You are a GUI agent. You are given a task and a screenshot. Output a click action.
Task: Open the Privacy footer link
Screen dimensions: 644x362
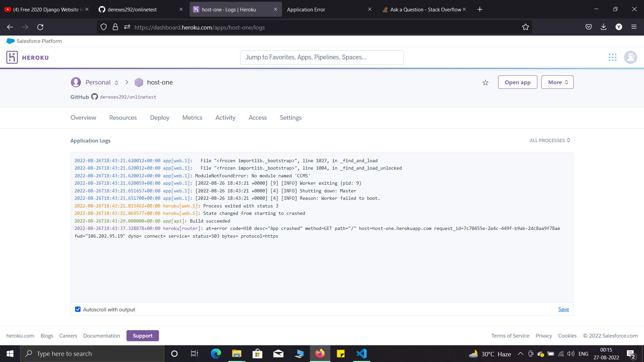(x=544, y=336)
